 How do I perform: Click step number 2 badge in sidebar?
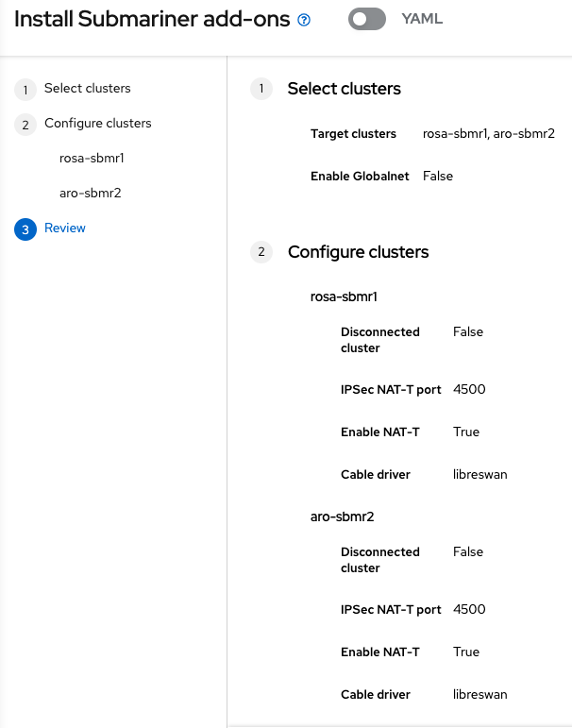pyautogui.click(x=25, y=125)
